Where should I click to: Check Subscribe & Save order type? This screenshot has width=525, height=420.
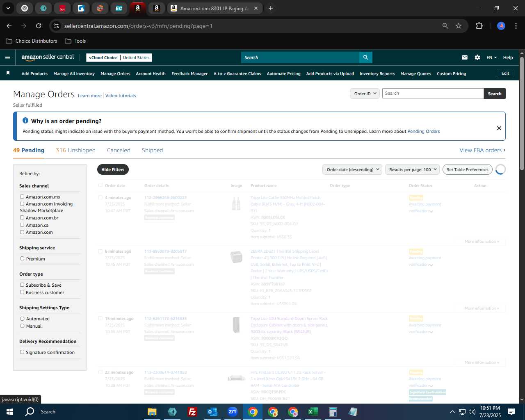click(x=22, y=285)
